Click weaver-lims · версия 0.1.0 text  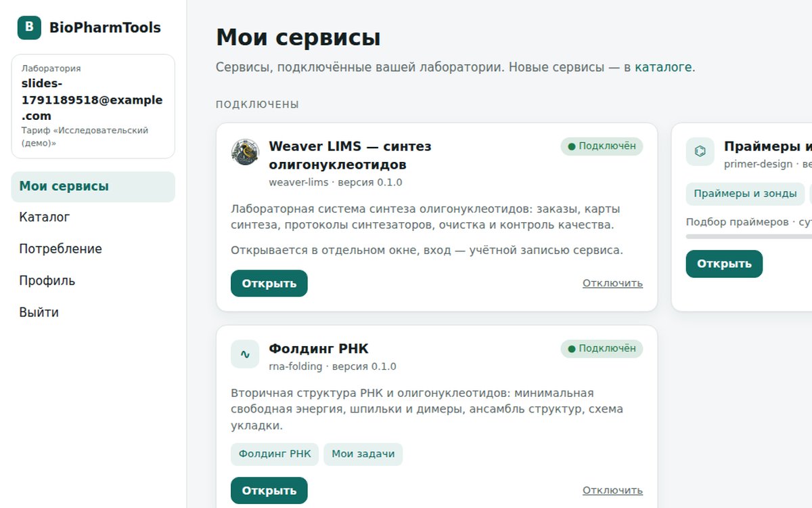(x=336, y=182)
